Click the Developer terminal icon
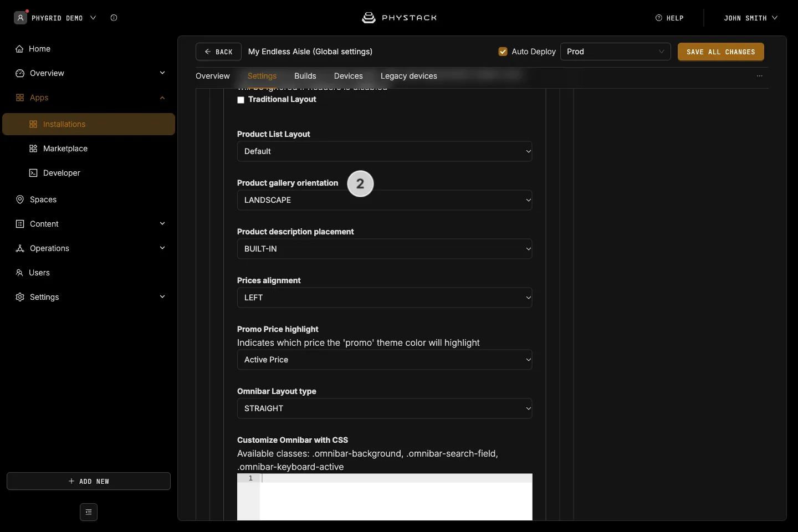The width and height of the screenshot is (798, 532). [33, 173]
